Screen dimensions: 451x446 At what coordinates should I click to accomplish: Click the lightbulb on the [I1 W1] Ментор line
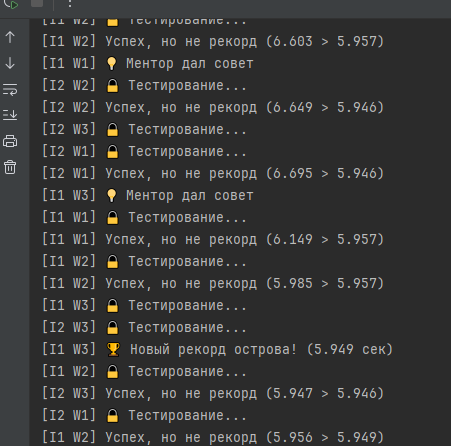click(x=112, y=63)
